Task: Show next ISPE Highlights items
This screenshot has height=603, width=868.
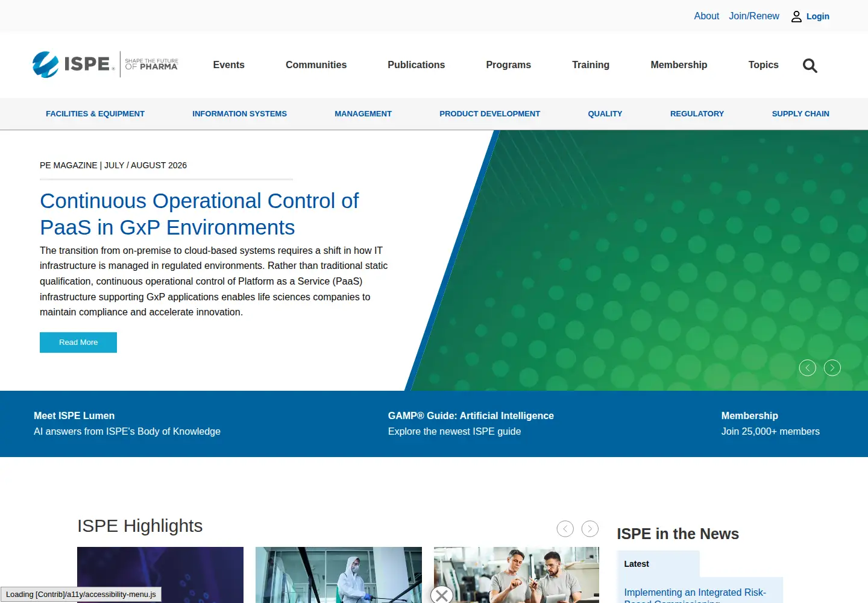Action: coord(590,529)
